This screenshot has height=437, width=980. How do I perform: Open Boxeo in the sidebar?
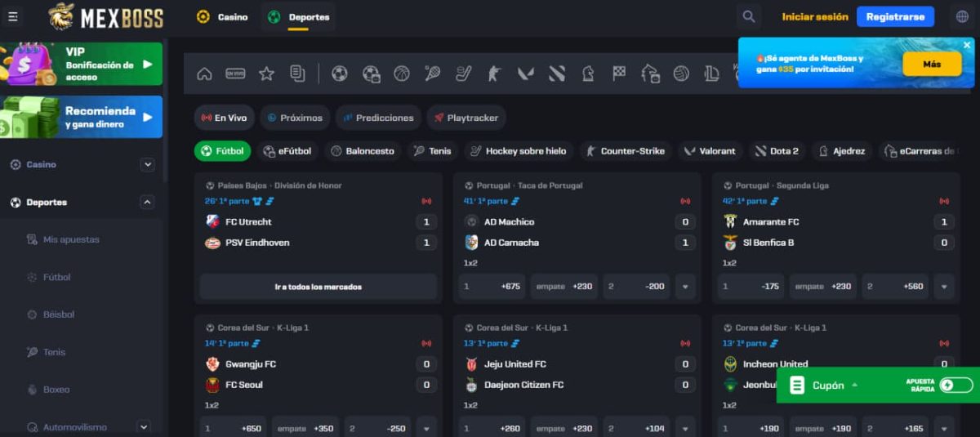[x=56, y=390]
